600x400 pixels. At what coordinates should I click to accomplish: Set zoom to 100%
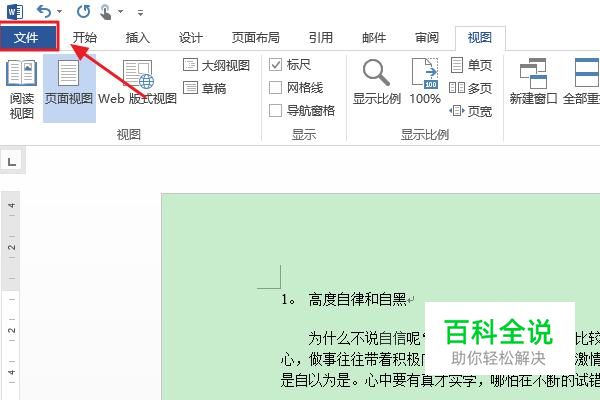pos(425,82)
